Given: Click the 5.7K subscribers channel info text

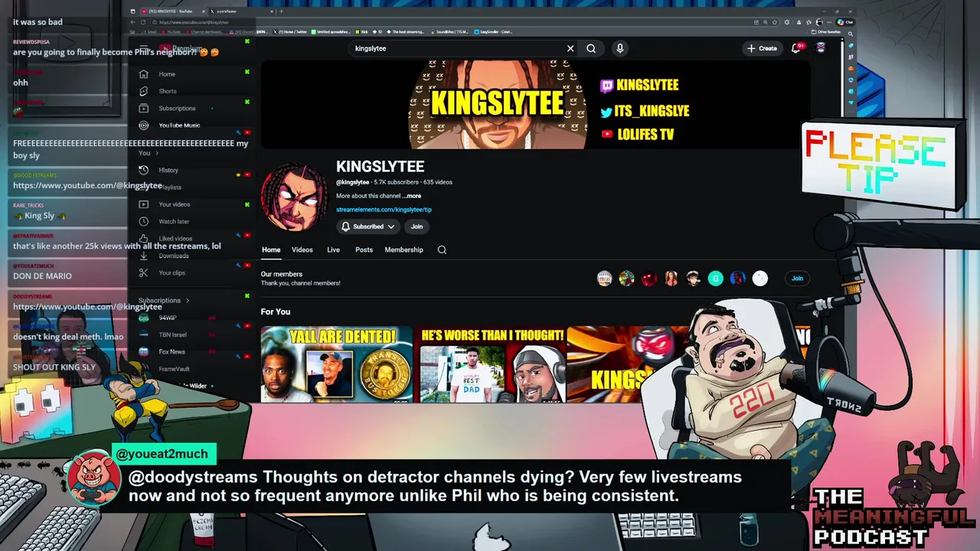Looking at the screenshot, I should [396, 183].
